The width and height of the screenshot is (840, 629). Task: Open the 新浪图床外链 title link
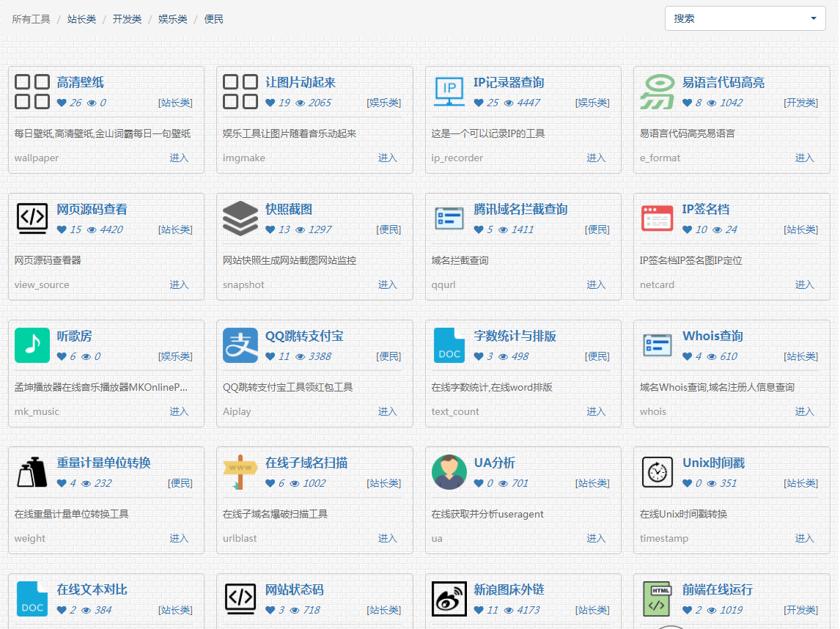pyautogui.click(x=509, y=590)
